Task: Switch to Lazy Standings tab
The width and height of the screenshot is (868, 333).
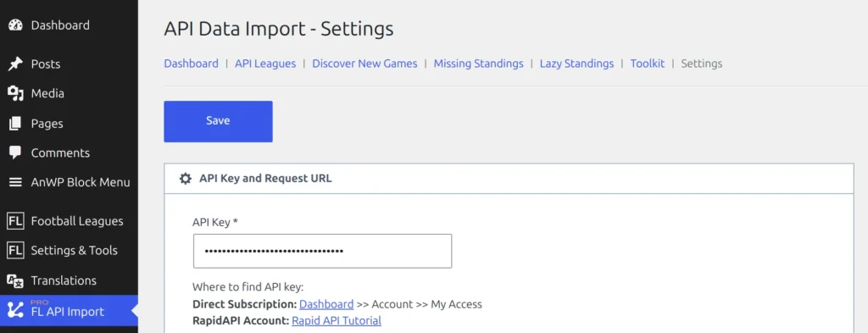Action: pyautogui.click(x=576, y=64)
